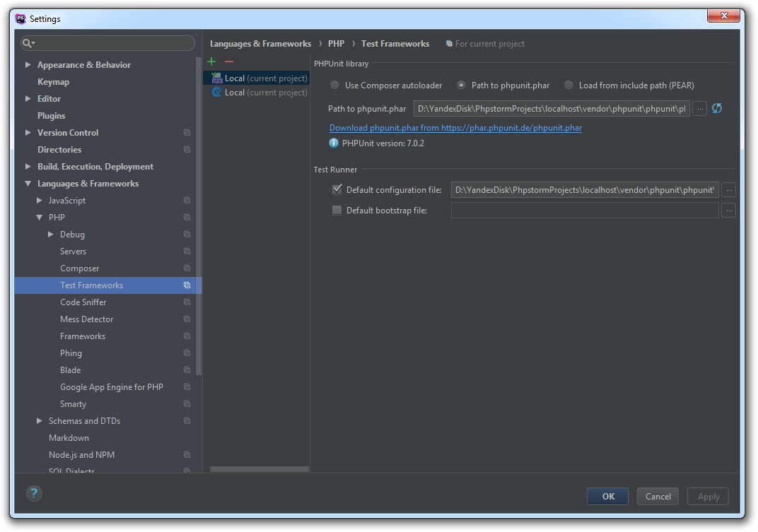The image size is (758, 532).
Task: Click the project-level icon beside Phing
Action: click(187, 353)
